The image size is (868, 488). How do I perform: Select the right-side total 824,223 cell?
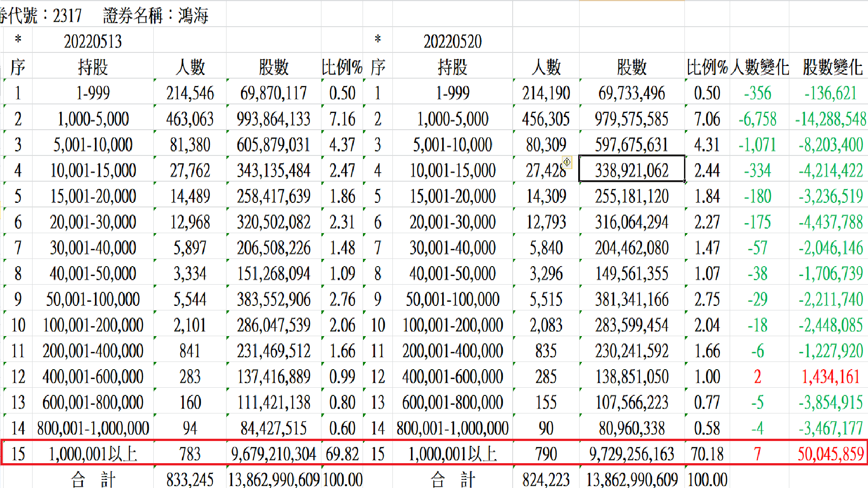point(546,479)
